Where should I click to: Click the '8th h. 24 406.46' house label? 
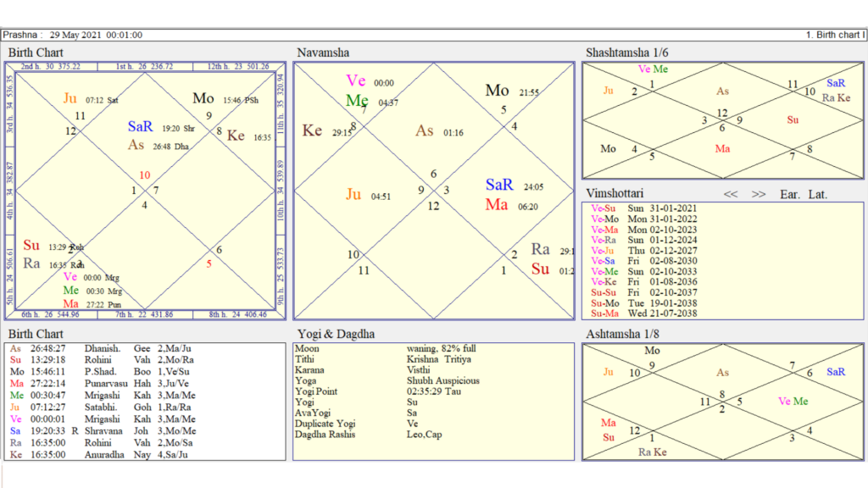coord(238,314)
